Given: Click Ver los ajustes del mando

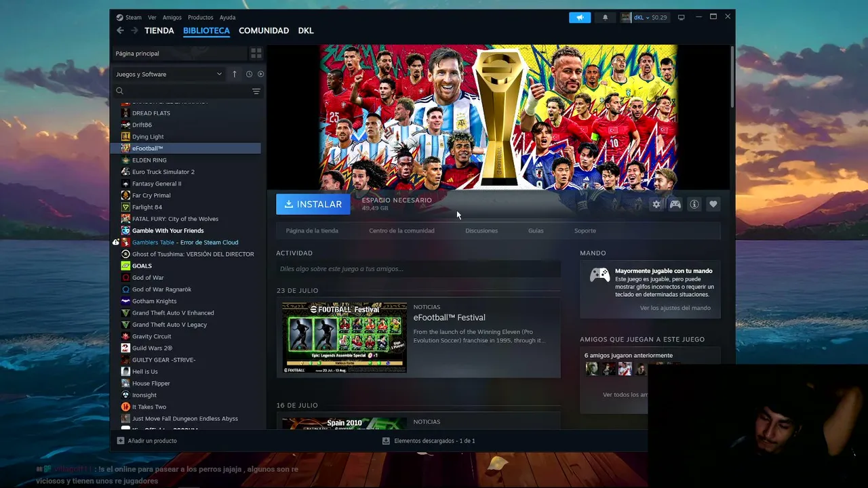Looking at the screenshot, I should 675,308.
